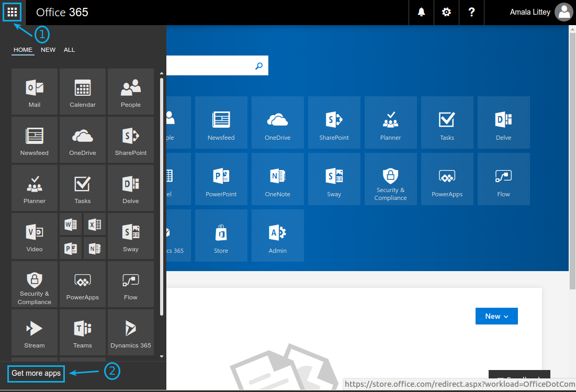
Task: Launch OneNote tile on the blue home page
Action: pos(278,179)
